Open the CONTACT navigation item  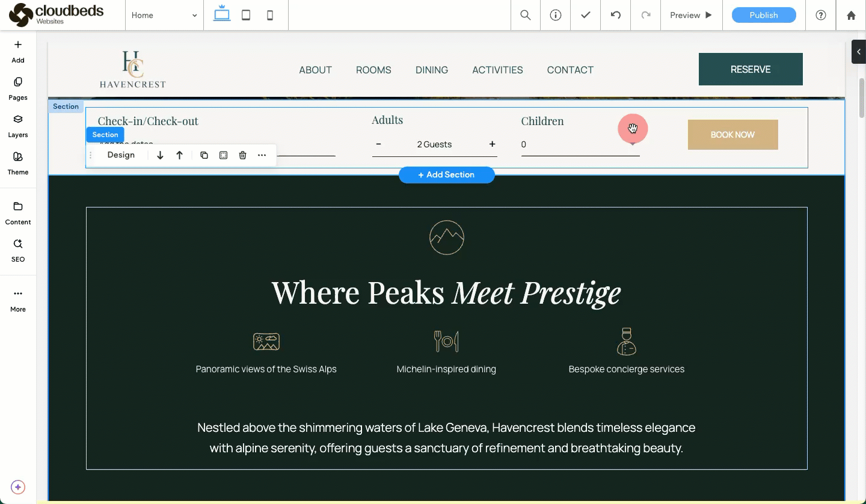coord(570,70)
